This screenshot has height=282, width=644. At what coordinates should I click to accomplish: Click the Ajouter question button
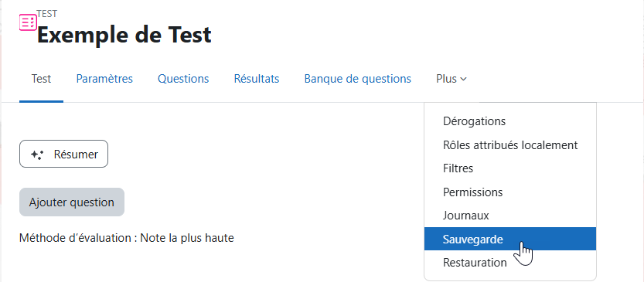pos(72,202)
